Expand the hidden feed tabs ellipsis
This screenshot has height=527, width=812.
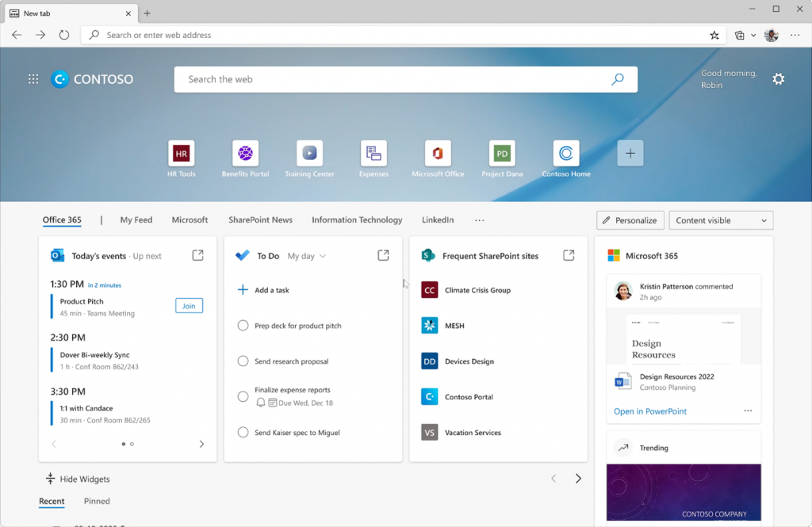coord(479,220)
